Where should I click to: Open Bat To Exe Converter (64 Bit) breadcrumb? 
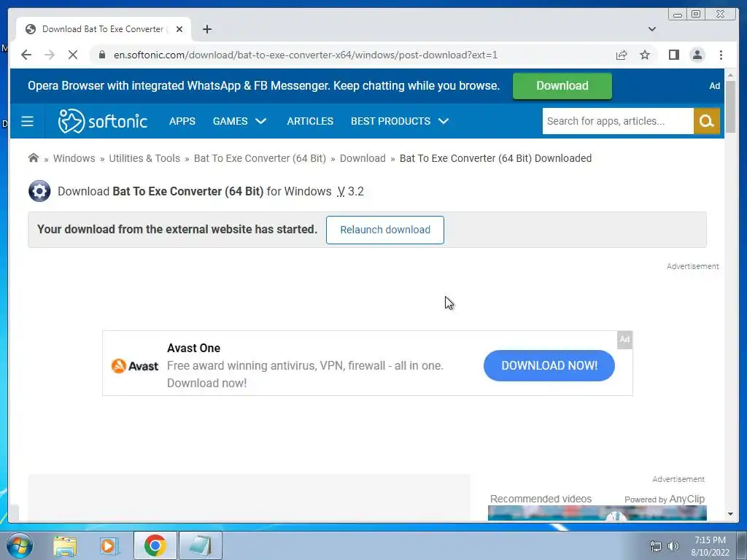point(260,158)
